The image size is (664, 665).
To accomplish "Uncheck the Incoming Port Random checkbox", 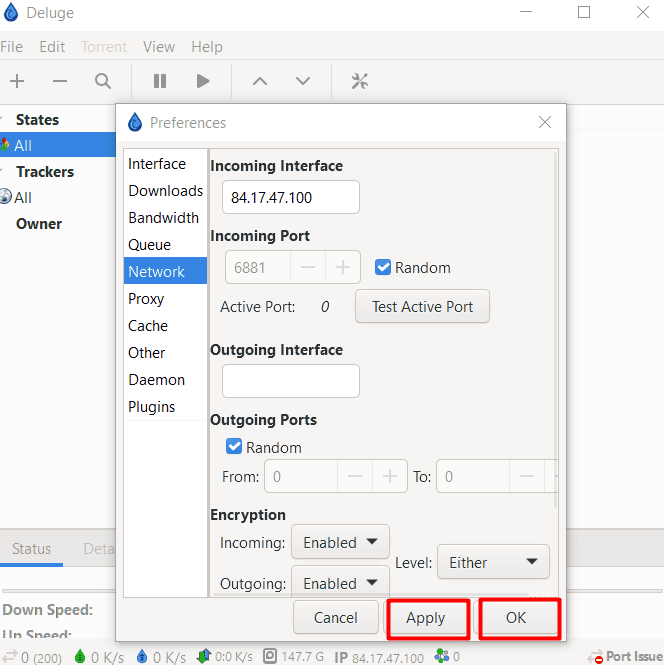I will pos(382,267).
